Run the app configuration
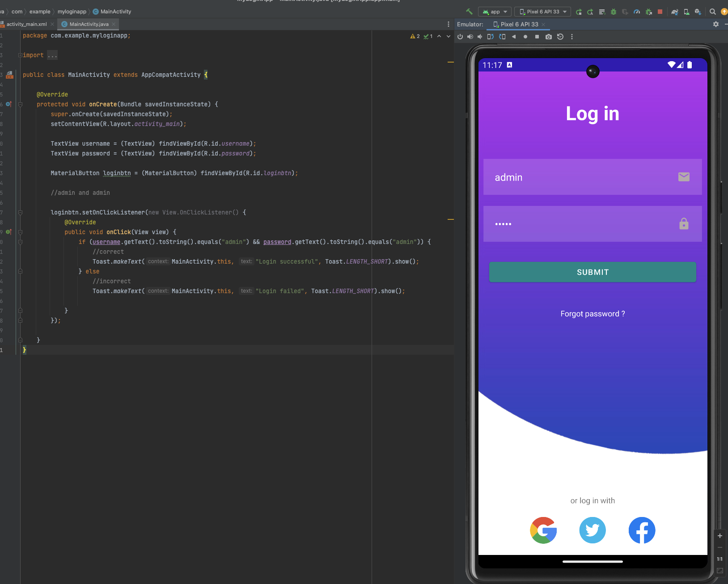Viewport: 728px width, 584px height. (579, 11)
